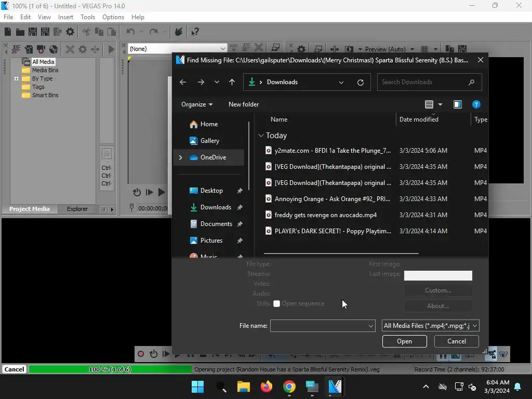Open Recent locations dropdown chevron
Viewport: 532px width, 399px height.
click(x=217, y=82)
